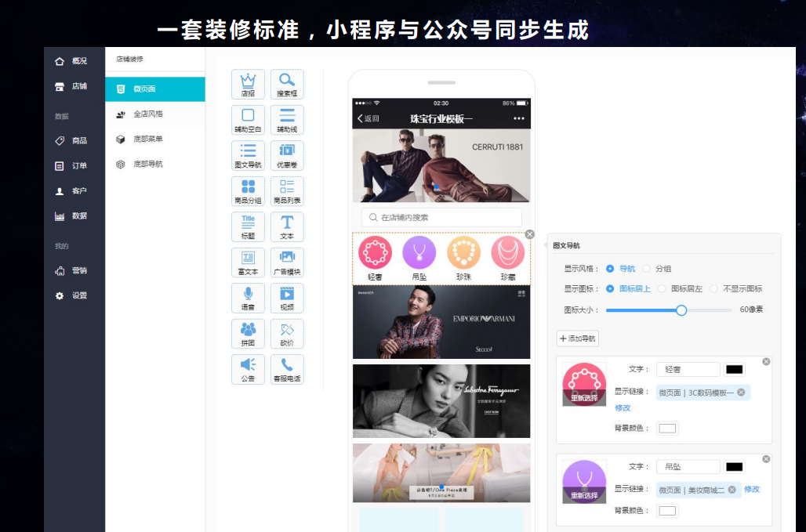Open 商品 products in sidebar
This screenshot has width=806, height=532.
tap(71, 141)
